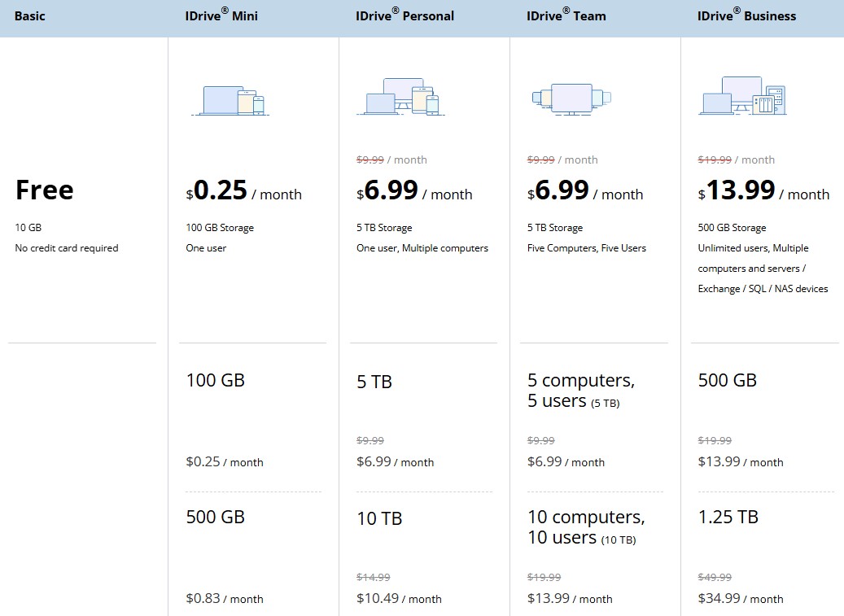Viewport: 844px width, 616px height.
Task: Choose the Mini 500 GB plan option
Action: (216, 517)
